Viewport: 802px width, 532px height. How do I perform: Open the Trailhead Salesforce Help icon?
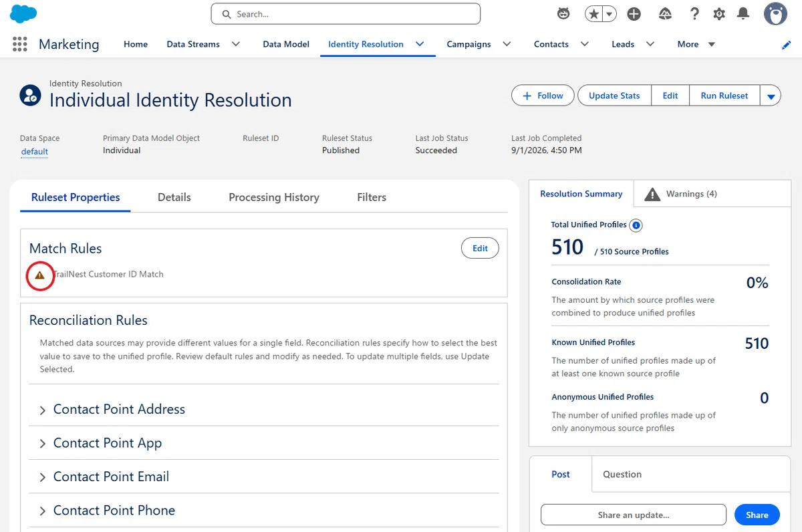point(665,14)
